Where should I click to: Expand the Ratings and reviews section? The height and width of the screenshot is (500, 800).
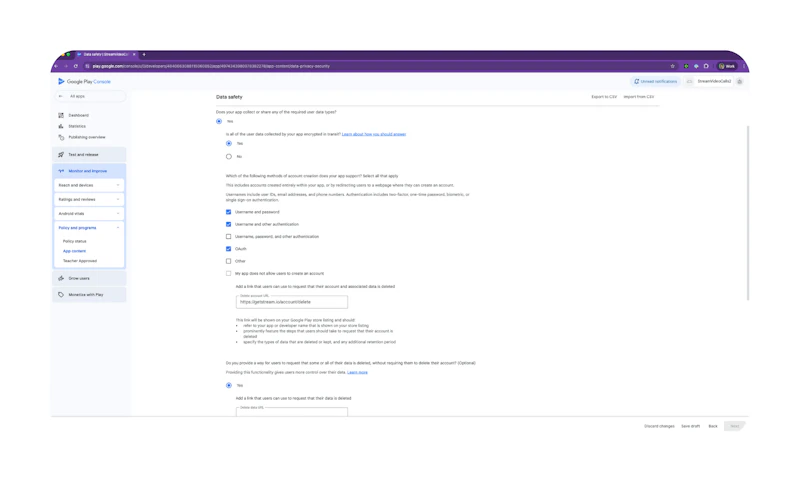89,199
